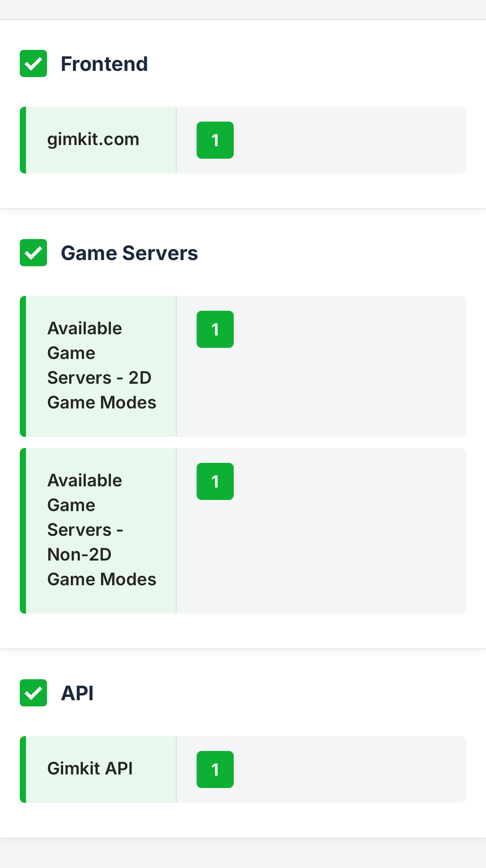
Task: Click green left edge bar of Non-2D Game Modes row
Action: 23,531
